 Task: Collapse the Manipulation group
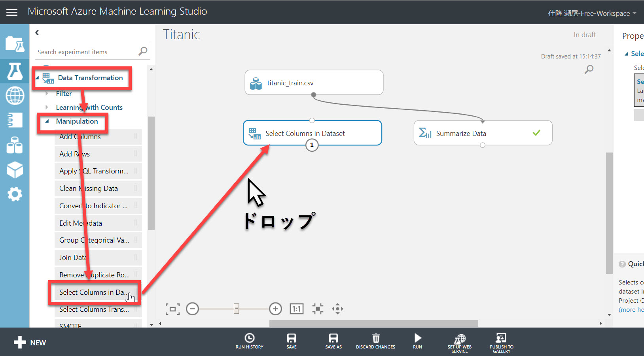point(47,121)
